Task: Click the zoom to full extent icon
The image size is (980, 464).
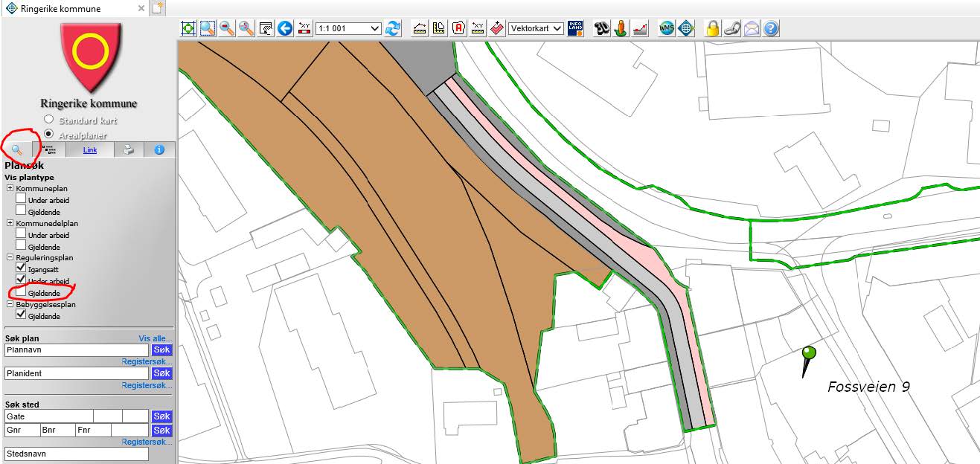Action: (x=188, y=28)
